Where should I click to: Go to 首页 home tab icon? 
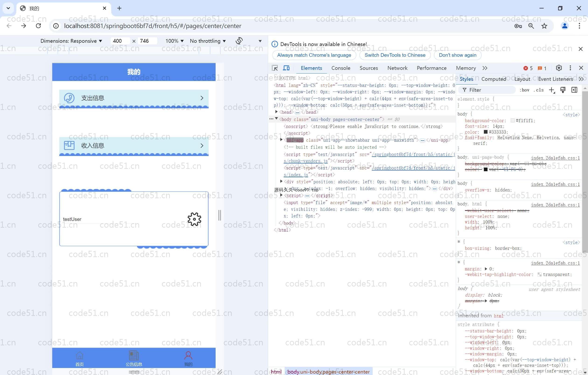[x=80, y=355]
